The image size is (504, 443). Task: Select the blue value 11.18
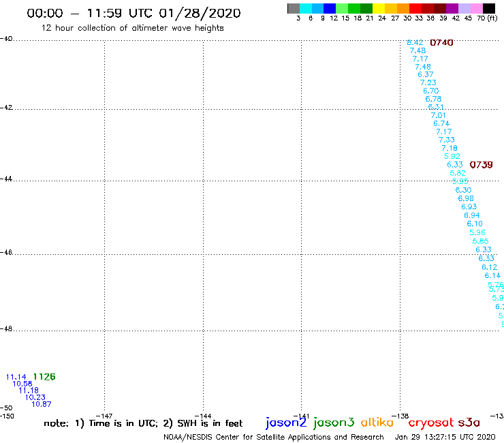pyautogui.click(x=29, y=391)
